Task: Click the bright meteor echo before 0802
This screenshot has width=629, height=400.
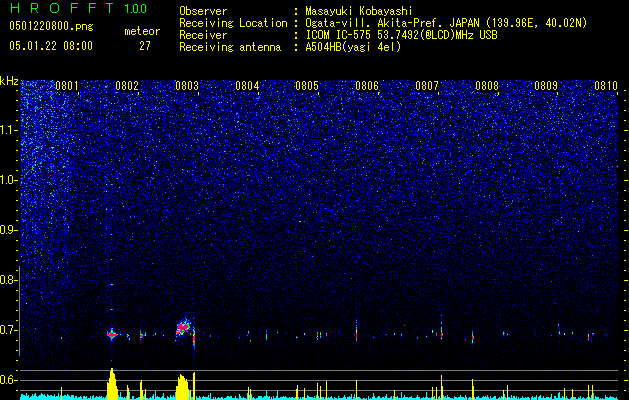Action: pos(112,334)
